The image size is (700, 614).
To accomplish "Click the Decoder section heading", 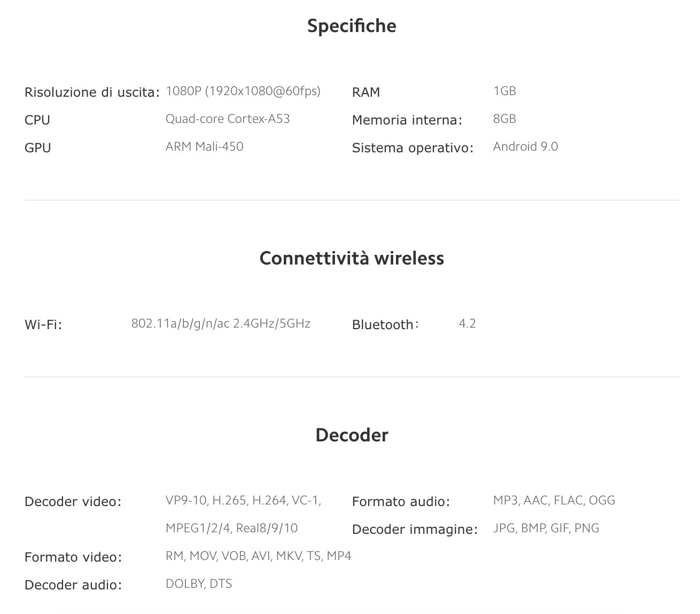I will pyautogui.click(x=352, y=435).
